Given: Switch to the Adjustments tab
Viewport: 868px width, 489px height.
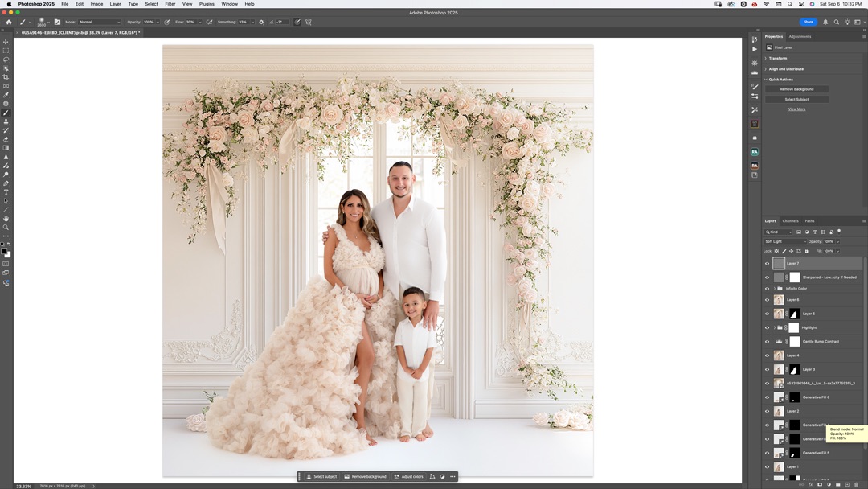Looking at the screenshot, I should [800, 36].
